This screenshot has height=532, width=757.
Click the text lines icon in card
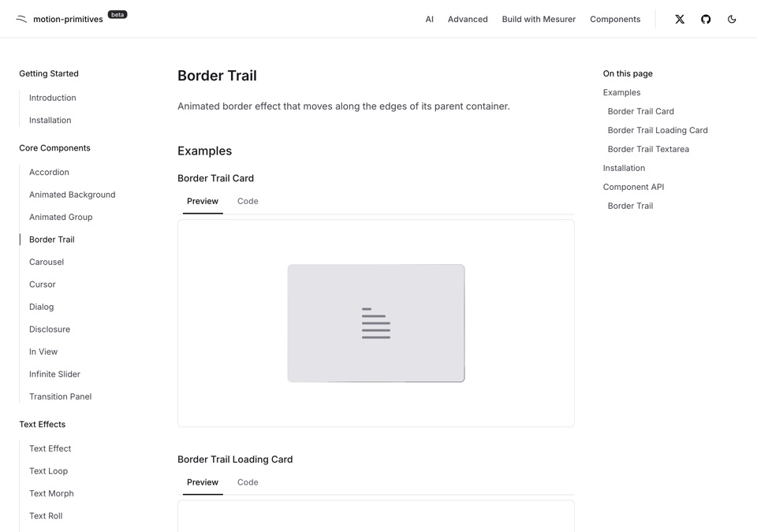376,323
